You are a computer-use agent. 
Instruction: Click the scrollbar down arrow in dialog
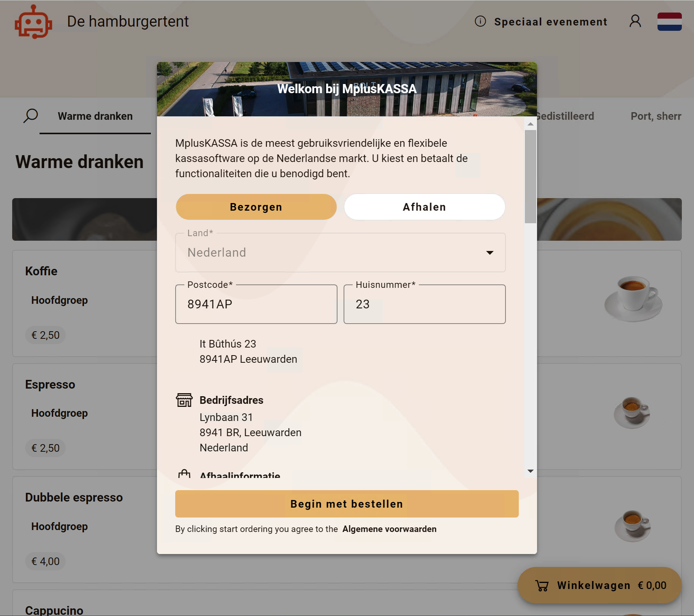click(531, 471)
